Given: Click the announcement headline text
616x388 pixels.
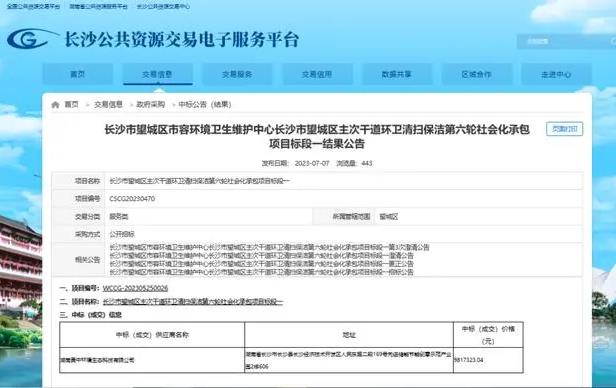Looking at the screenshot, I should coord(317,136).
